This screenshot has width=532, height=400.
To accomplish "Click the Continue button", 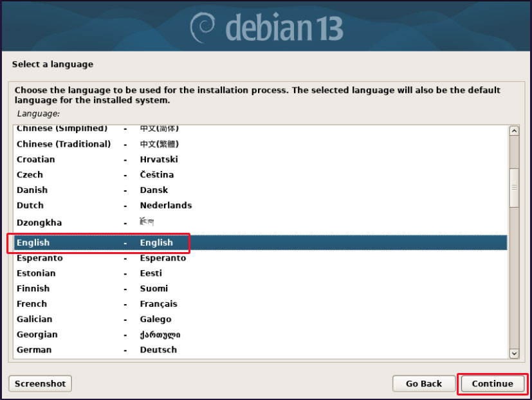I will tap(492, 384).
